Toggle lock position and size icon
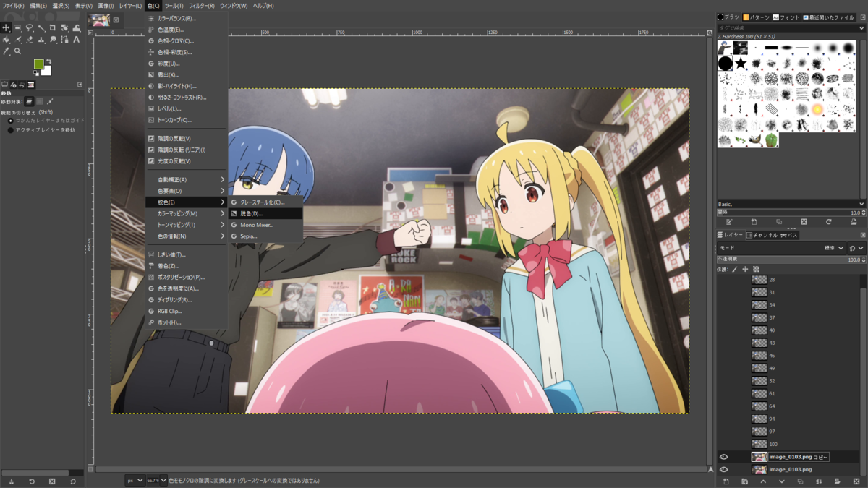 [745, 269]
